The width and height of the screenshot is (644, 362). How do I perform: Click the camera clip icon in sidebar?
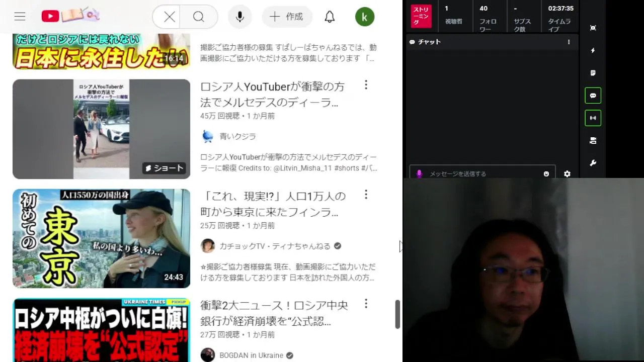point(593,141)
